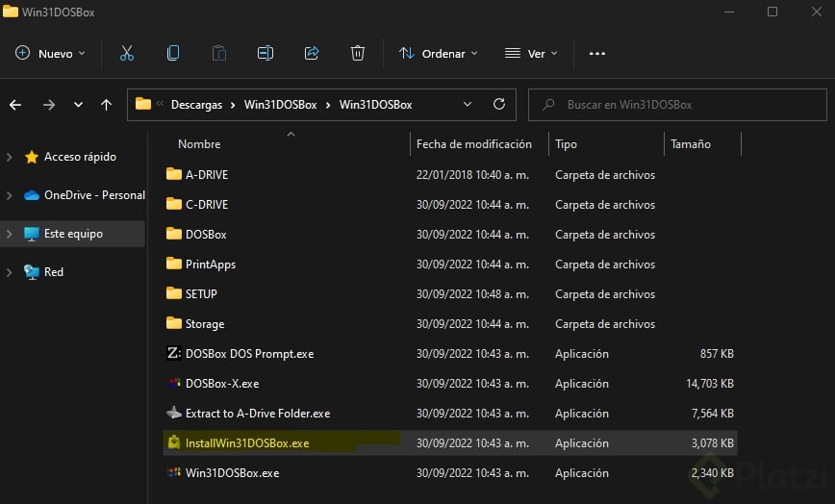Select the C-DRIVE folder name

click(x=207, y=204)
